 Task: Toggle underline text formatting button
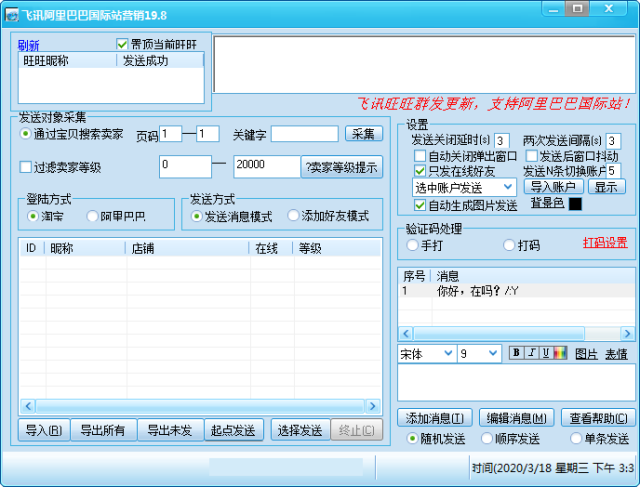pyautogui.click(x=546, y=353)
